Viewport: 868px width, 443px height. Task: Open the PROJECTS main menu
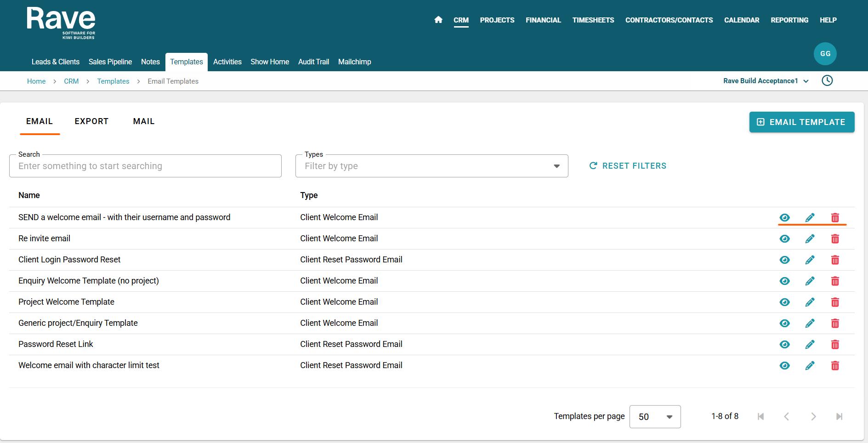497,20
